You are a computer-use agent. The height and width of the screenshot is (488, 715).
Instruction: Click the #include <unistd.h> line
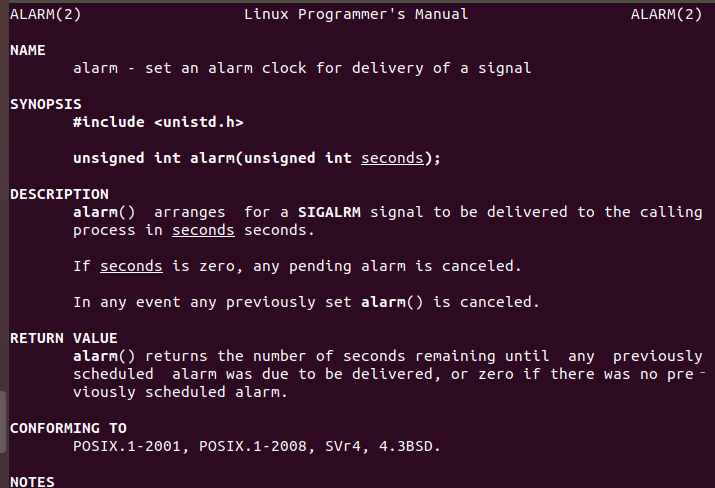click(158, 122)
